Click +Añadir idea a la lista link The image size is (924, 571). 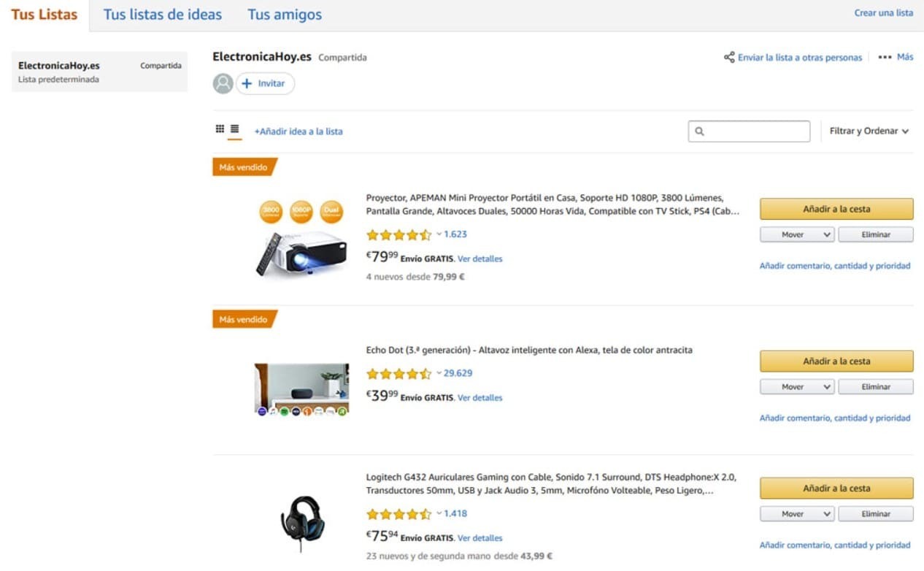(x=299, y=131)
